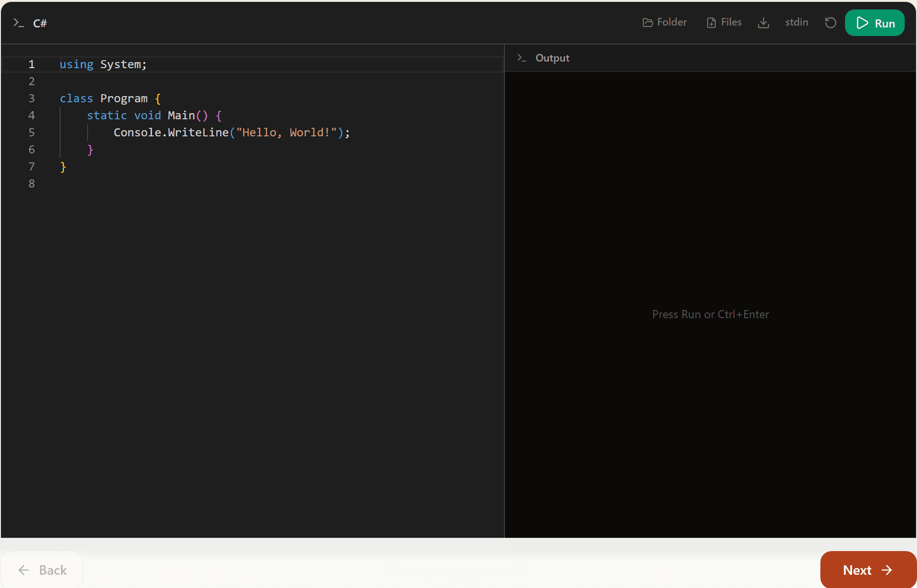This screenshot has width=917, height=588.
Task: Click the 'Press Run or Ctrl+Enter' placeholder
Action: tap(710, 314)
